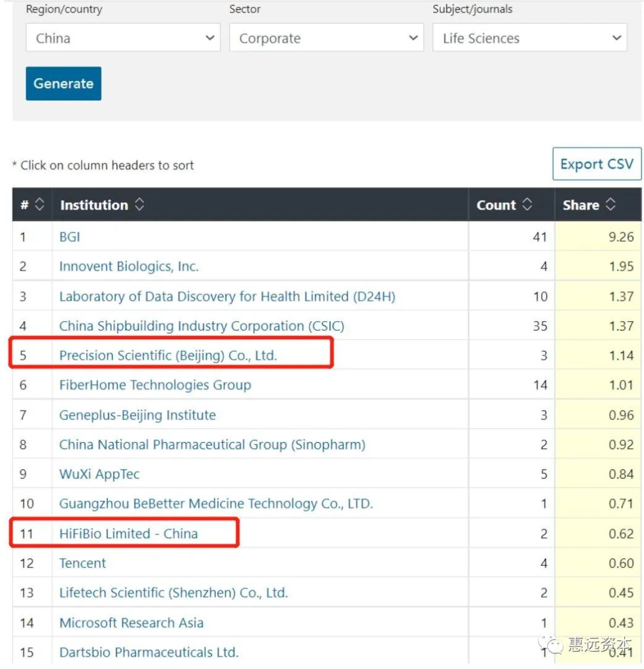Open the BGI institution link
Screen dimensions: 644x669
pos(70,237)
